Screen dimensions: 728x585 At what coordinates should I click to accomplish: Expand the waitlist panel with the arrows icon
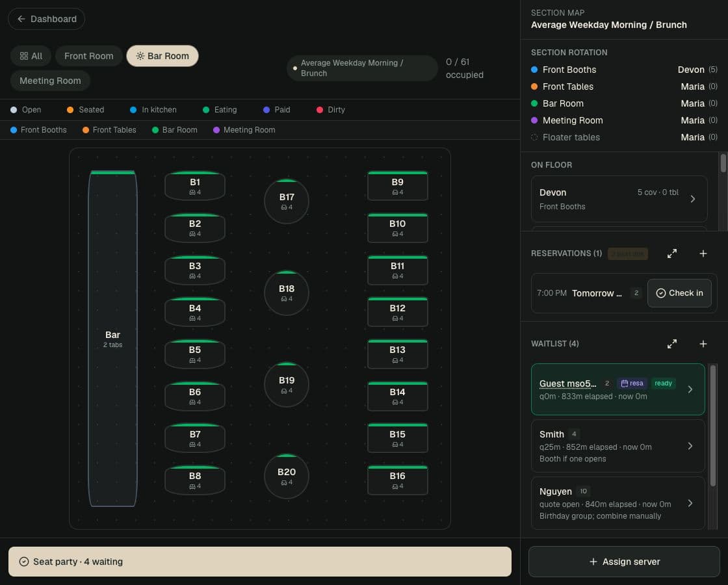click(672, 344)
